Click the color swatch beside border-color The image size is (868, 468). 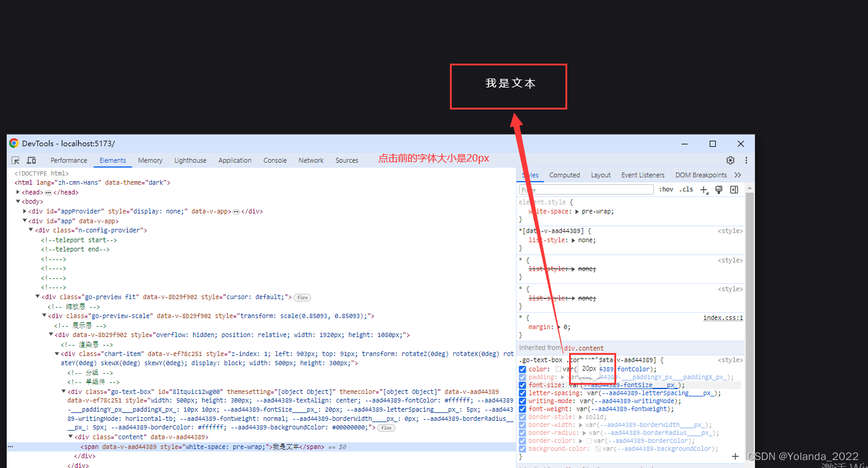pyautogui.click(x=588, y=440)
